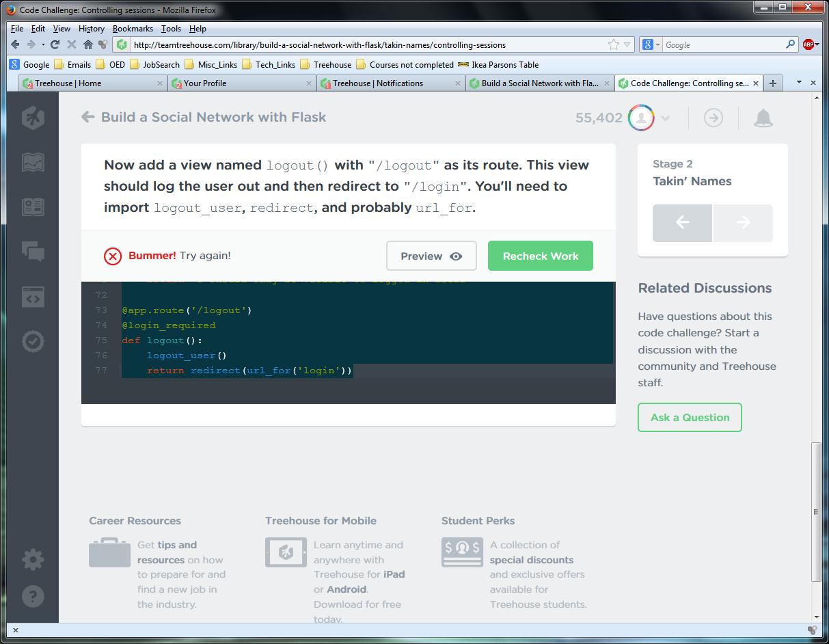Open the search engine selector dropdown
This screenshot has width=829, height=644.
pos(658,44)
